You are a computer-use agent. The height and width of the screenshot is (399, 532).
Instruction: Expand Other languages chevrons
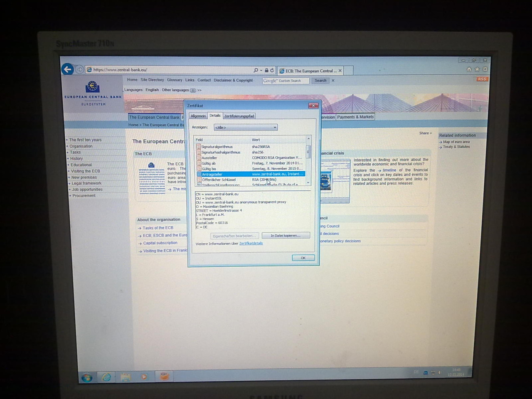point(199,90)
